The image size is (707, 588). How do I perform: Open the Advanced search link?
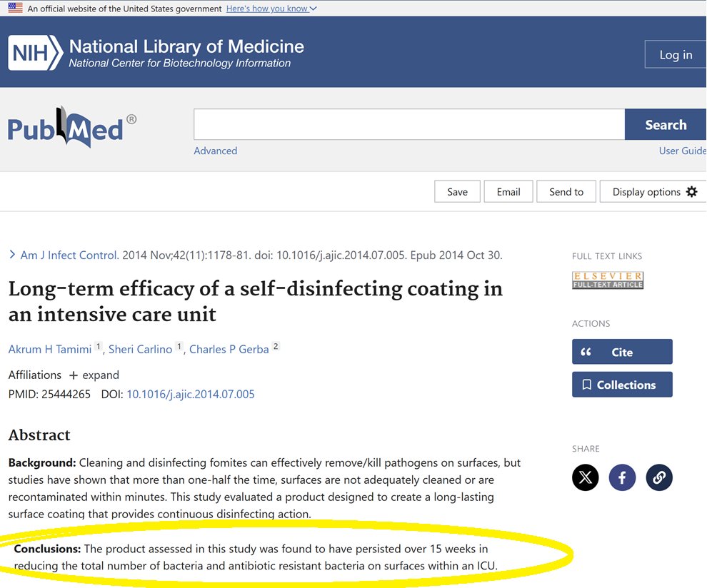pos(216,151)
